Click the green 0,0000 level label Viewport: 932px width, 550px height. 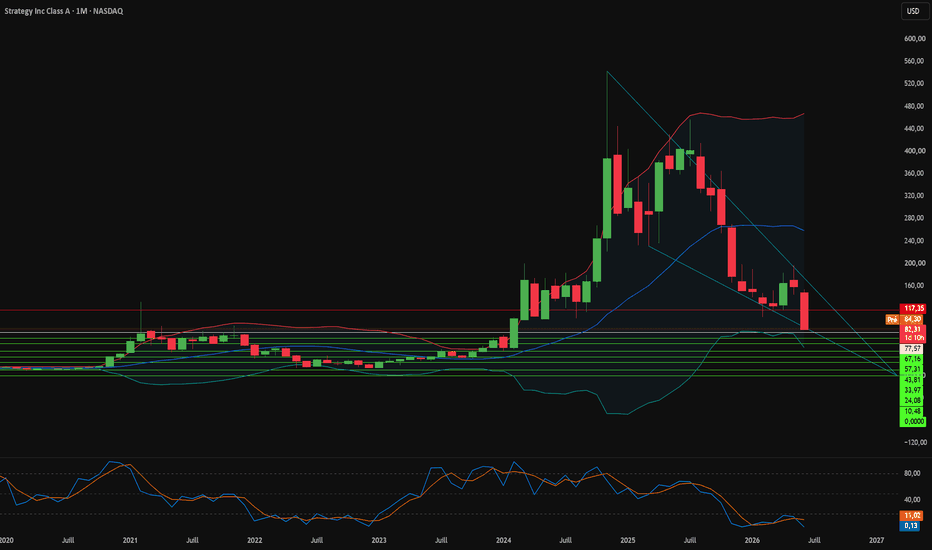(914, 422)
